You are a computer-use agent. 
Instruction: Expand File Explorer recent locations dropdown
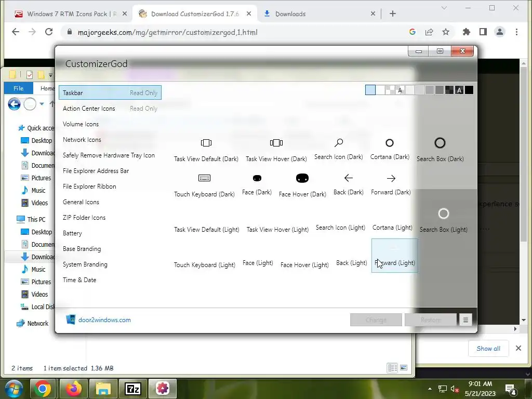click(42, 104)
